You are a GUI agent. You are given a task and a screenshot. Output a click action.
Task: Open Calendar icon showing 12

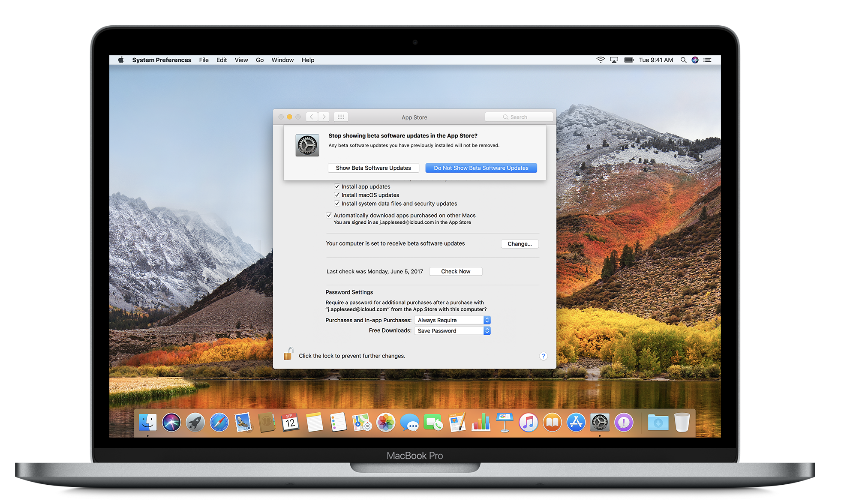tap(290, 423)
